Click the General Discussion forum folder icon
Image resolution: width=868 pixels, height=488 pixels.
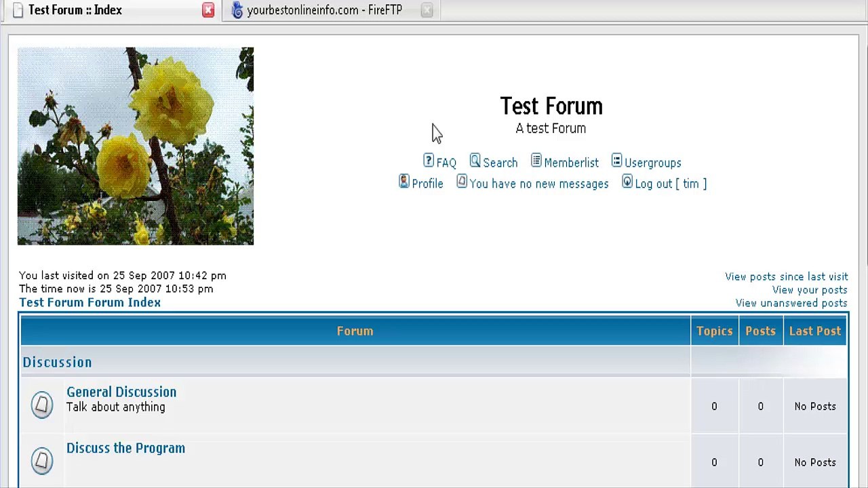tap(41, 405)
